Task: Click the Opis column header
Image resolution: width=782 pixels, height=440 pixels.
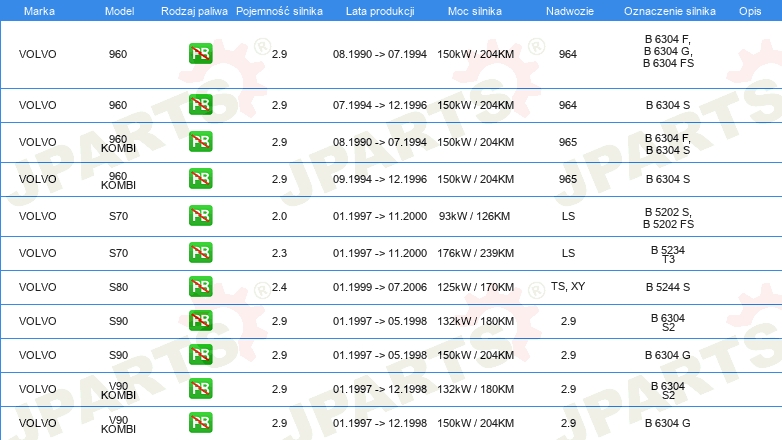Action: pyautogui.click(x=750, y=11)
